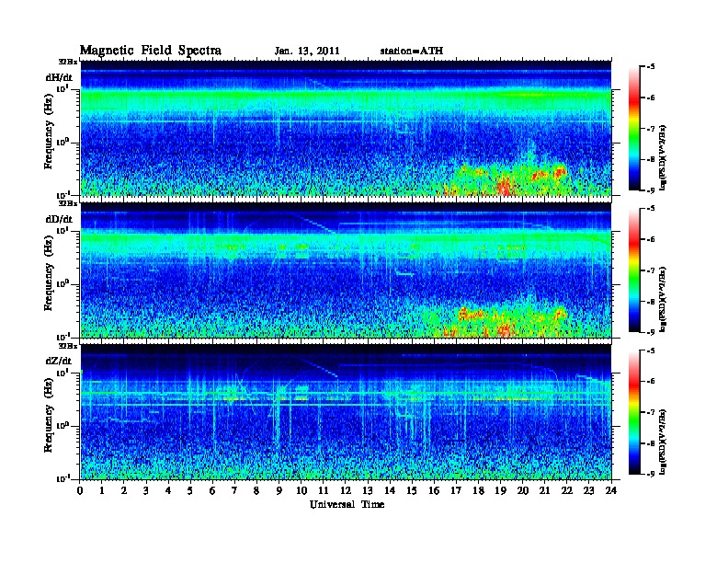Click the log PSD label beside dH/dt color bar

[664, 157]
